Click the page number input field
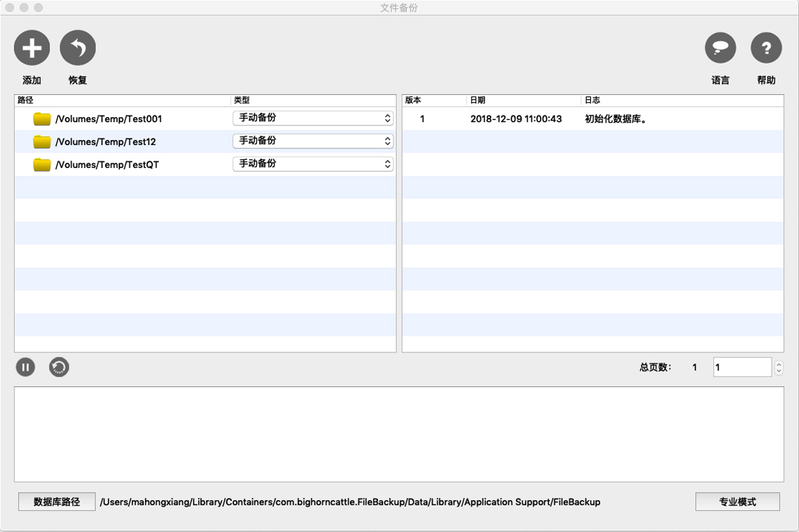Viewport: 799px width, 532px height. pyautogui.click(x=743, y=367)
